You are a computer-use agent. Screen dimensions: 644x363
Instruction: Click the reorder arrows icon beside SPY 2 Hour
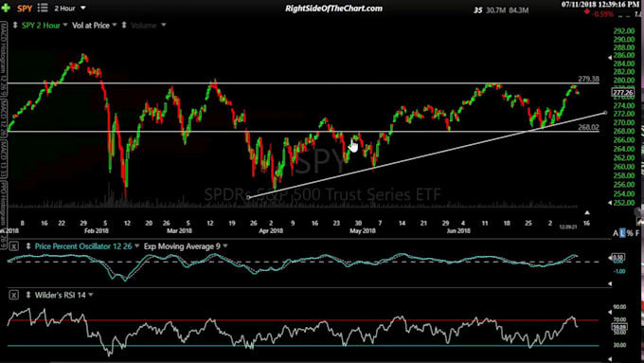click(15, 25)
